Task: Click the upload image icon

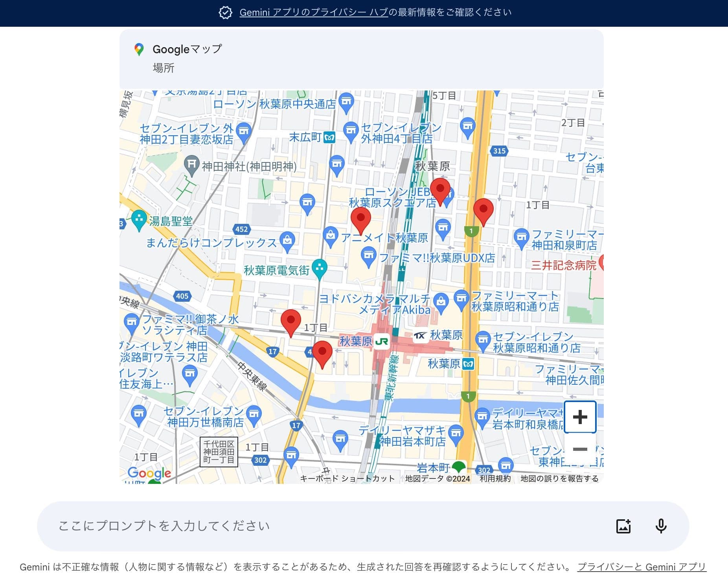Action: pyautogui.click(x=623, y=526)
